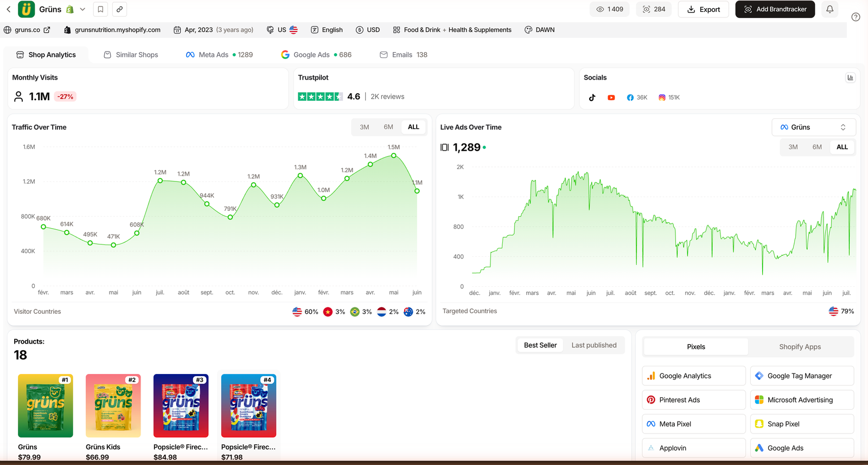Click Google Tag Manager pixel
The height and width of the screenshot is (465, 868).
tap(802, 376)
